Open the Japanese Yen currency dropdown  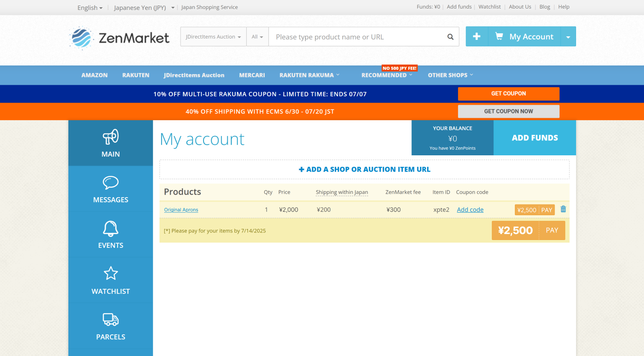click(144, 8)
